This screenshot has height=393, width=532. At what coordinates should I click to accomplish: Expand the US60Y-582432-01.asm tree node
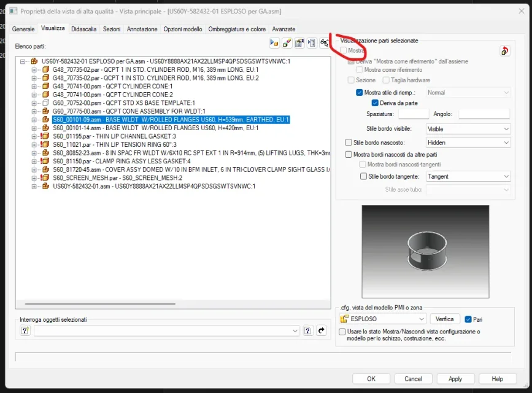click(34, 186)
